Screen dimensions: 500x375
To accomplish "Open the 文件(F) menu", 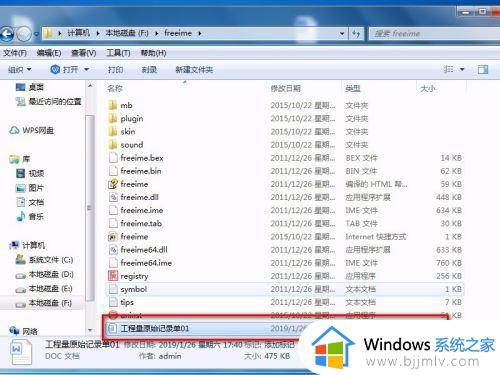I will (15, 53).
